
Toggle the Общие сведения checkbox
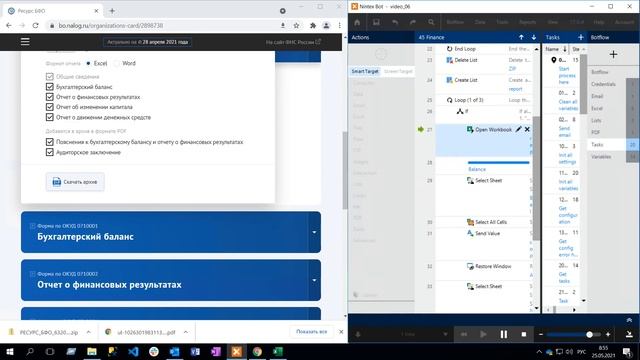[50, 76]
